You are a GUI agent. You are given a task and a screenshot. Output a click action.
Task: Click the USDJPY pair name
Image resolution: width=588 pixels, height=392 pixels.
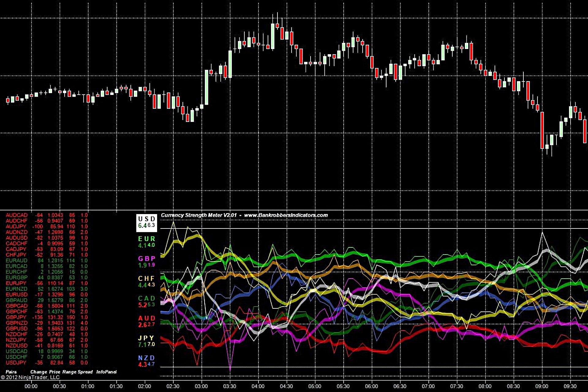pos(16,363)
